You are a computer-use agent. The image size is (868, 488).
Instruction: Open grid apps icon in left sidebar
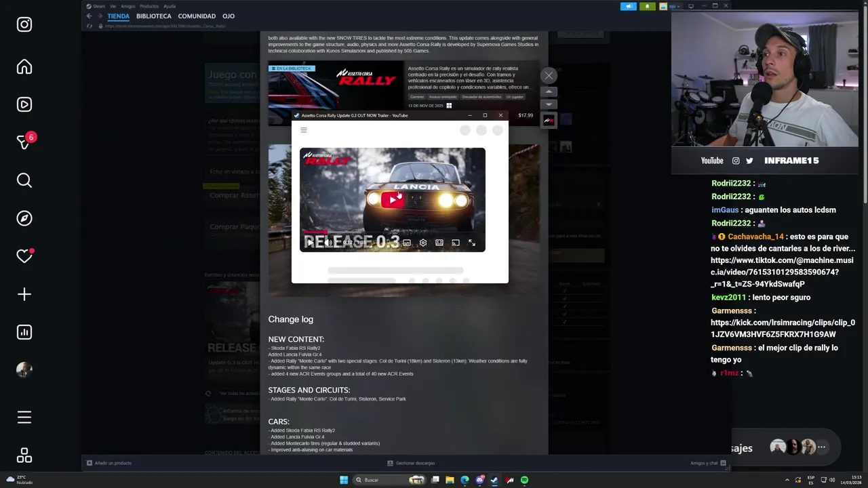(24, 455)
